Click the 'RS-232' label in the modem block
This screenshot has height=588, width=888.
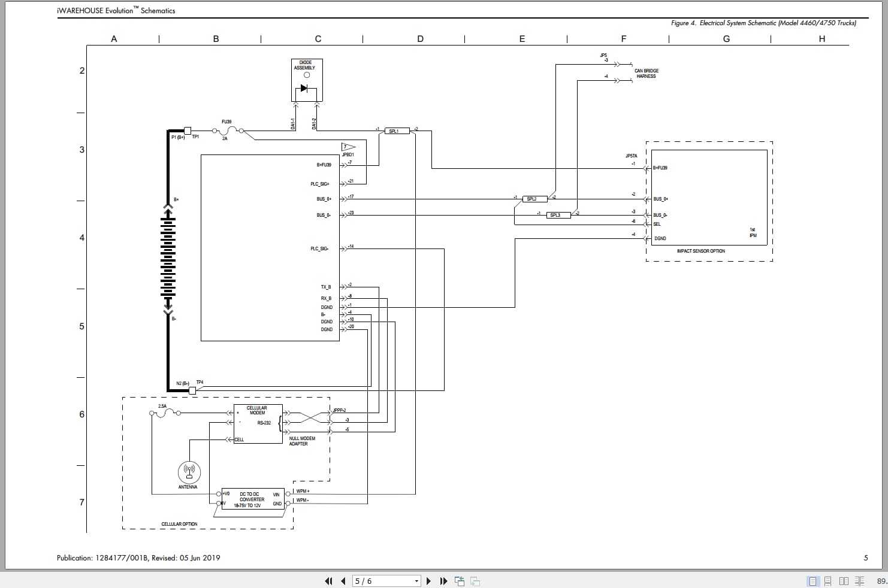pyautogui.click(x=264, y=423)
